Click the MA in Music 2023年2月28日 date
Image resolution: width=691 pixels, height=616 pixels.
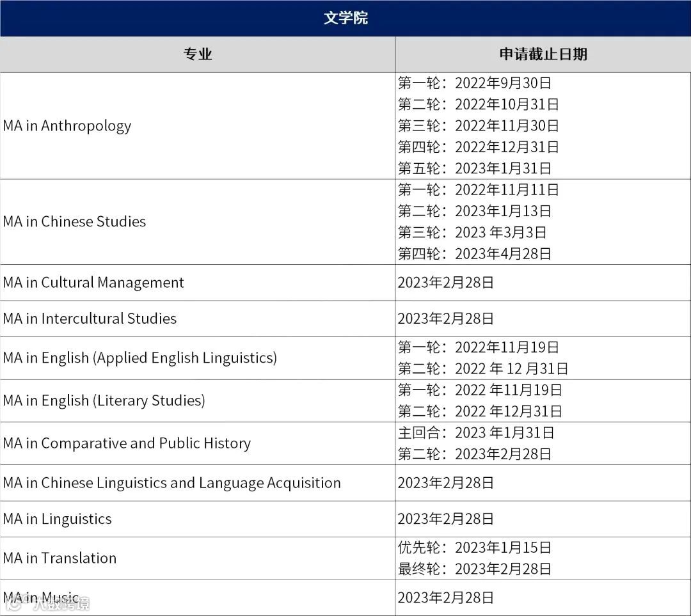445,598
